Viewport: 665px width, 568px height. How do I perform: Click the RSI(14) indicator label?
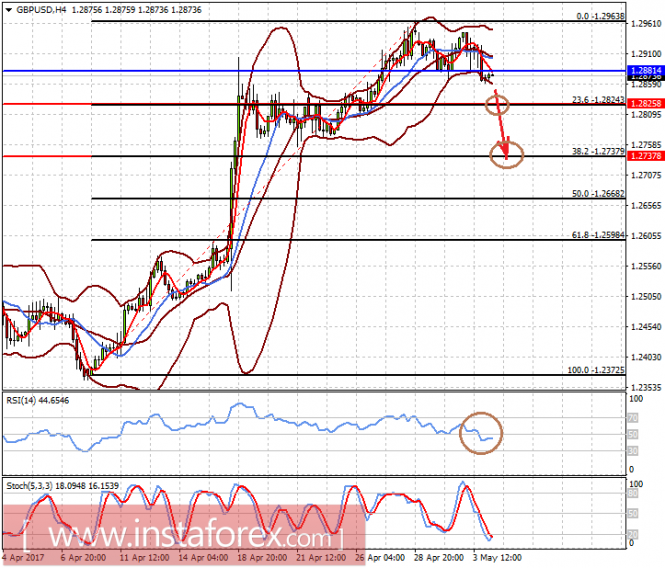tap(37, 400)
